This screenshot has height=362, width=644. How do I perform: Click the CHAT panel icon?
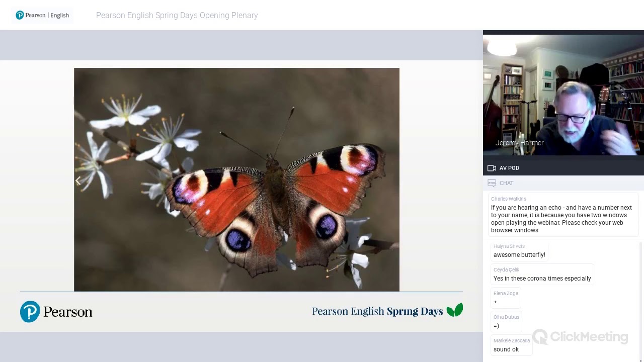[x=492, y=183]
